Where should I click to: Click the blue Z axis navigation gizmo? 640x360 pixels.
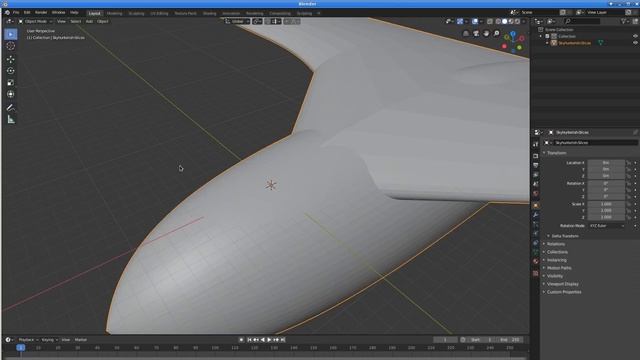513,34
